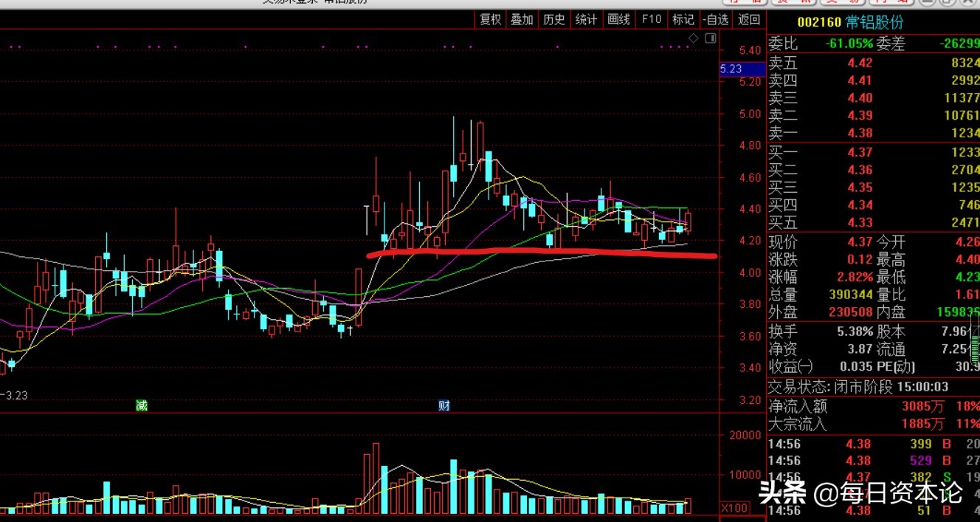Click the 净资 value 3.87
Image resolution: width=980 pixels, height=522 pixels.
point(860,350)
